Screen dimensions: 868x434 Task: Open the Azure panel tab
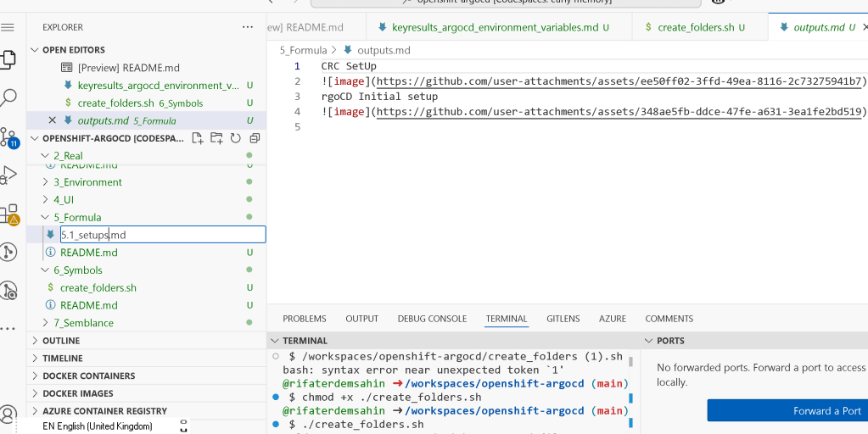(613, 319)
